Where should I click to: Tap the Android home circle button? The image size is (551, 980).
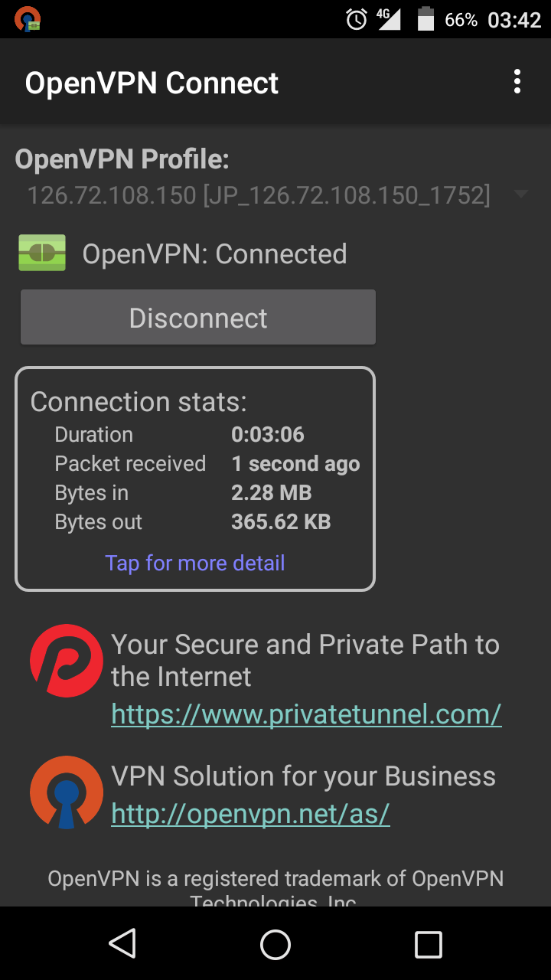(x=275, y=944)
